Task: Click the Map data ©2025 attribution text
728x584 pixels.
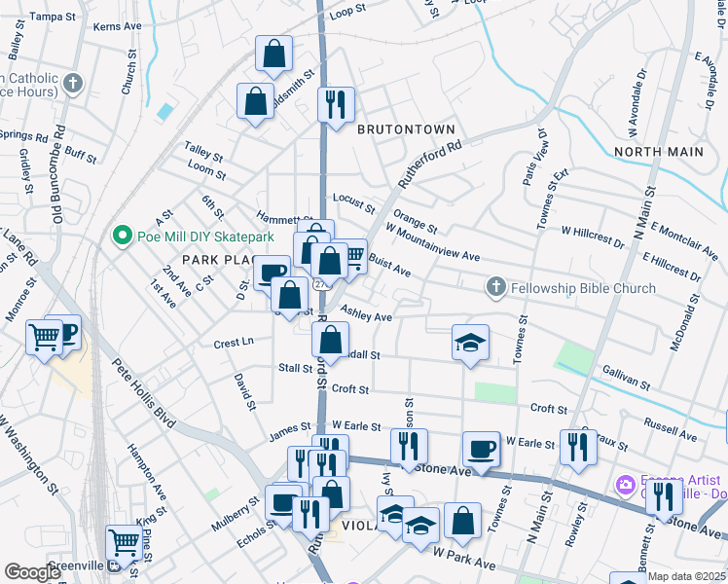Action: [x=686, y=576]
